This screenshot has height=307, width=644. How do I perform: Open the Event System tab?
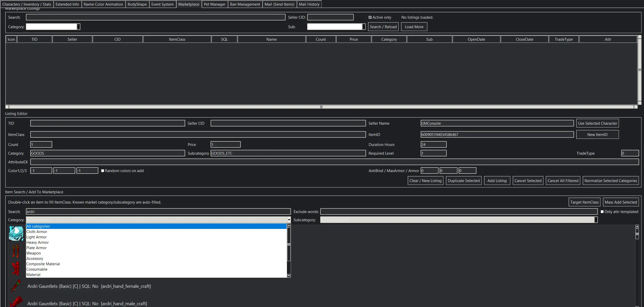(162, 4)
